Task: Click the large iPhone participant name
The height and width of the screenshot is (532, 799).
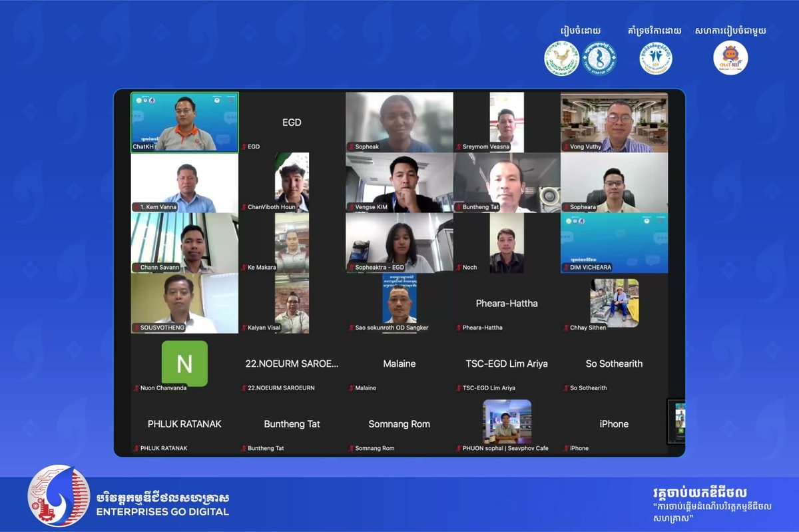Action: pyautogui.click(x=614, y=424)
